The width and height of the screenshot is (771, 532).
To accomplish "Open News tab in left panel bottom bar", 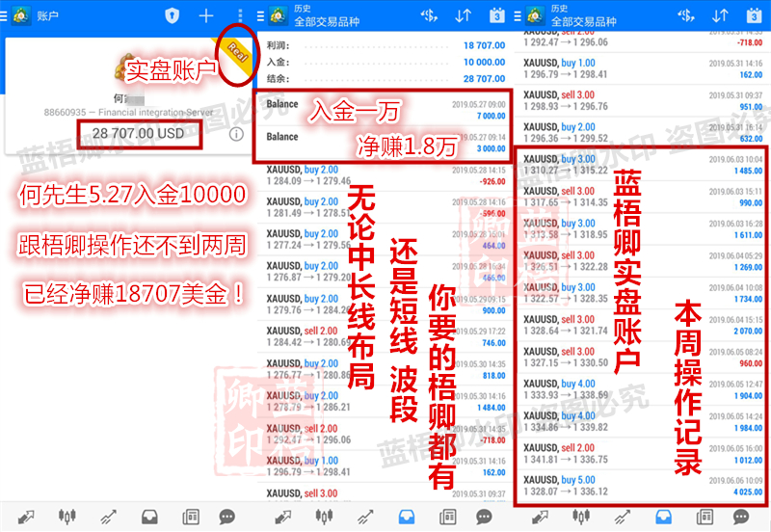I will tap(191, 518).
